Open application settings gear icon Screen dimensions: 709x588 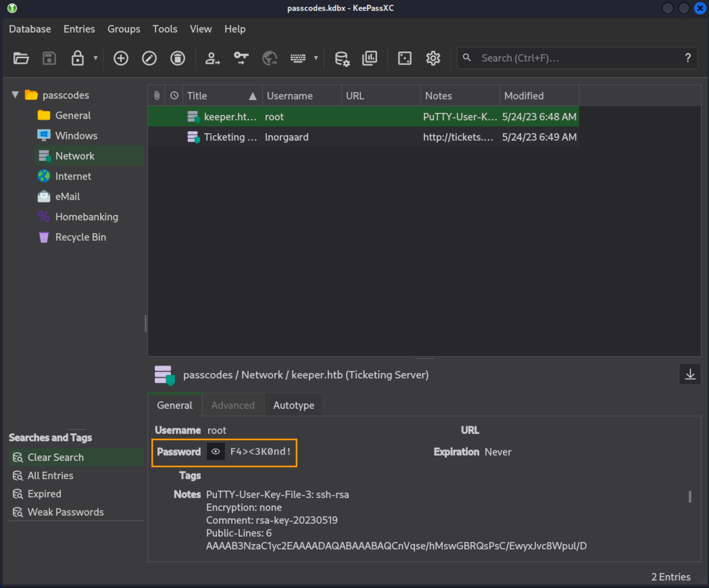[x=433, y=58]
